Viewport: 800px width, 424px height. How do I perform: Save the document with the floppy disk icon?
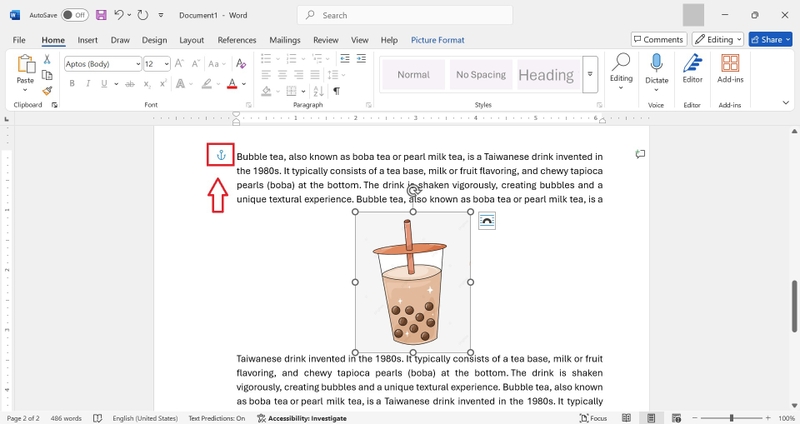101,15
